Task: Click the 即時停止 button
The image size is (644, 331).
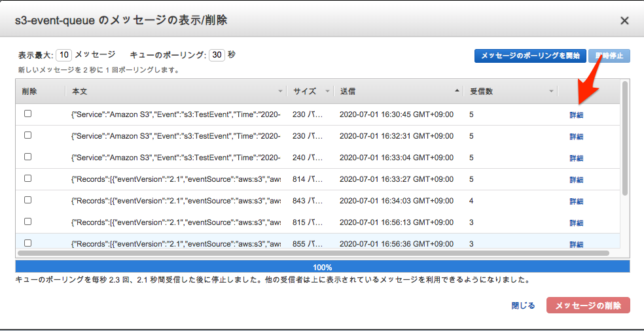Action: 609,56
